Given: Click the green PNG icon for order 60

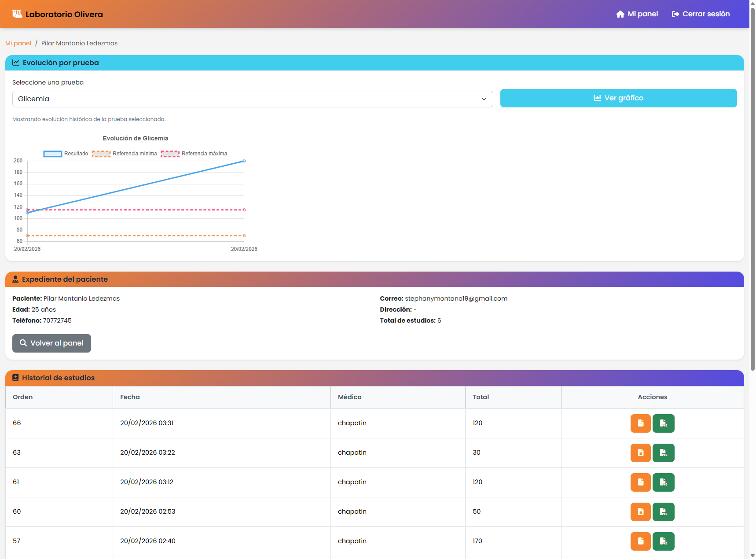Looking at the screenshot, I should (x=663, y=512).
